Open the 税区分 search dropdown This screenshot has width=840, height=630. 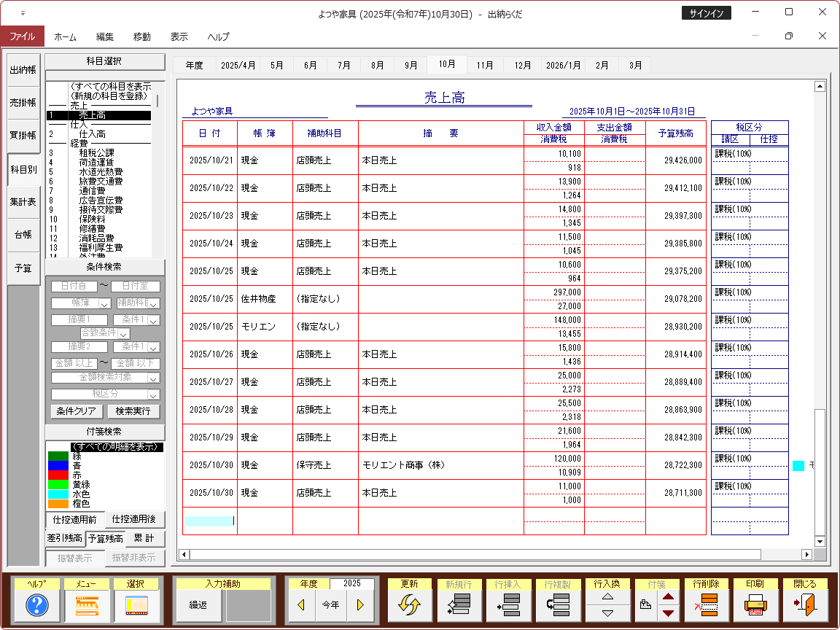153,394
